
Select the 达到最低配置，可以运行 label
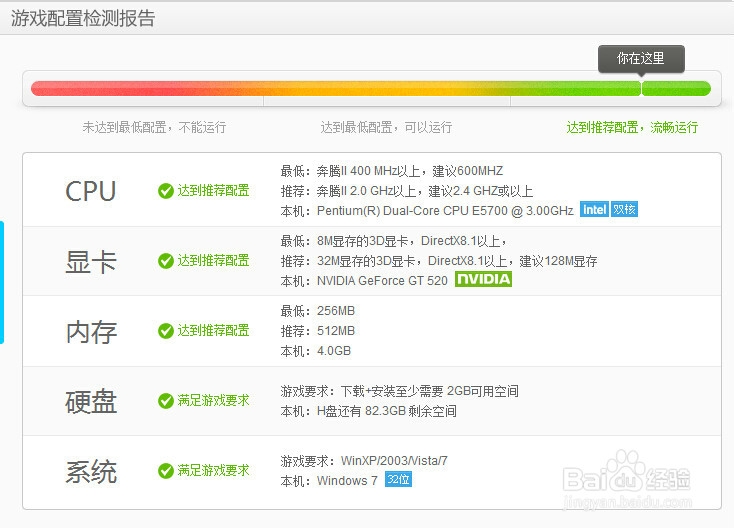click(386, 127)
